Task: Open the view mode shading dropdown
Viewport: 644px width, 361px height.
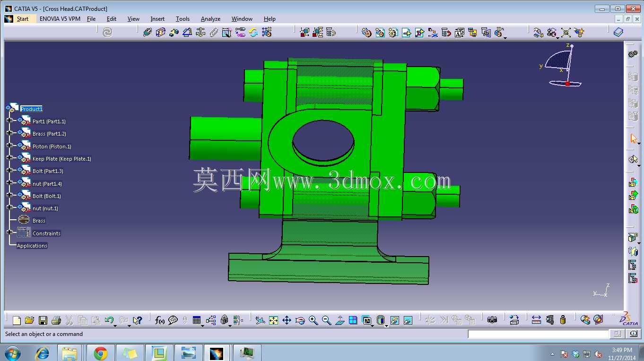Action: click(x=386, y=326)
